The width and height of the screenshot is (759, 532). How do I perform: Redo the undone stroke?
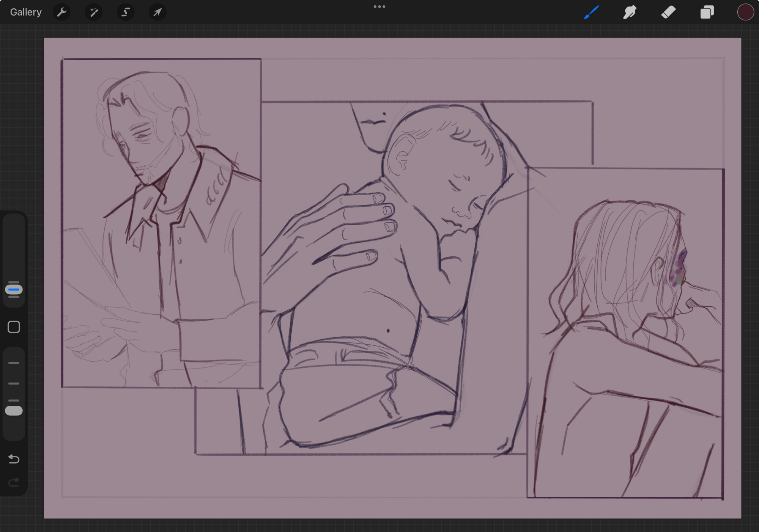pyautogui.click(x=14, y=482)
